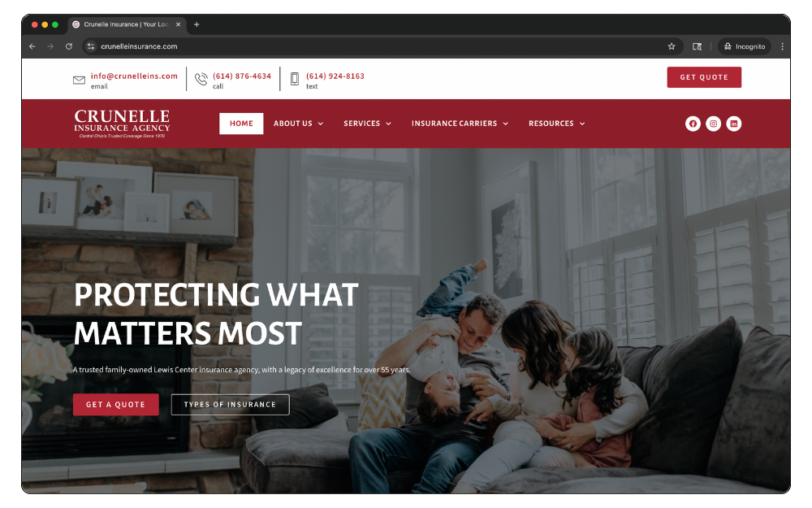
Task: Bookmark this page with the star icon
Action: (672, 46)
